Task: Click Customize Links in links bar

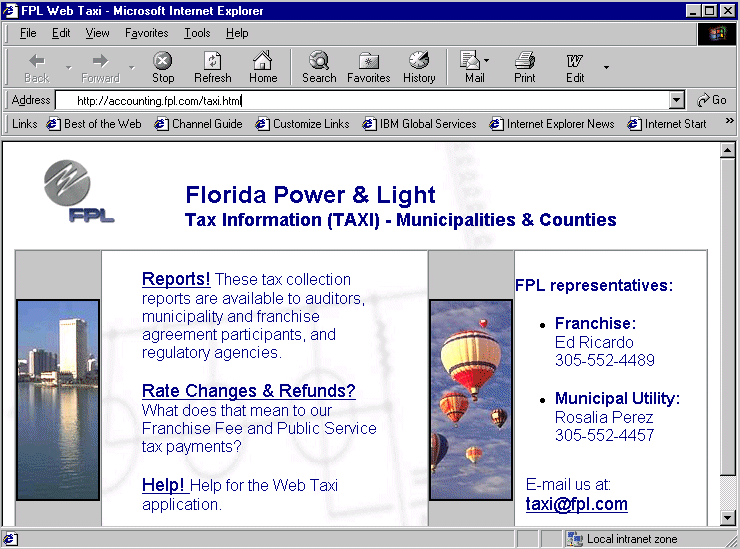Action: pos(303,124)
